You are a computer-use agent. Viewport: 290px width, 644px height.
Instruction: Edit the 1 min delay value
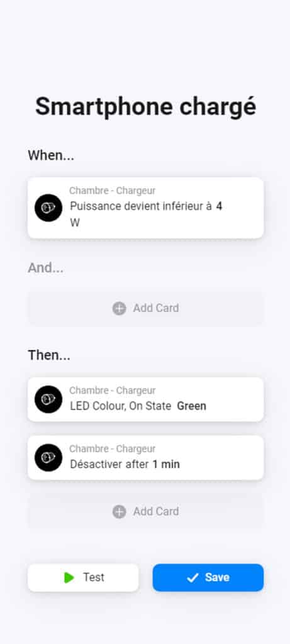pyautogui.click(x=166, y=465)
